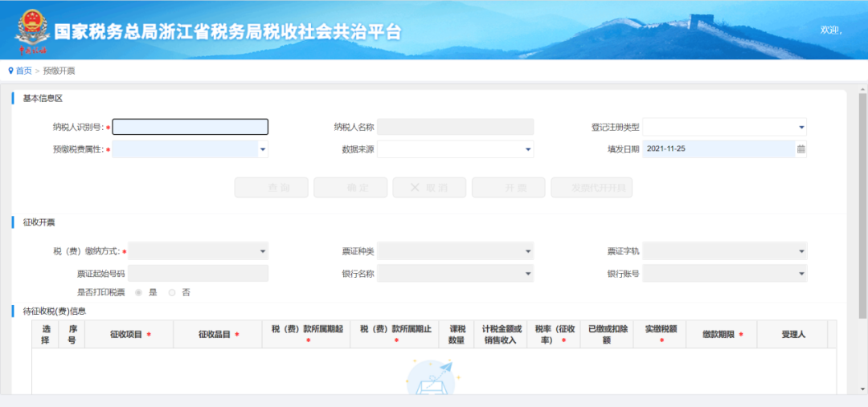Click the 实缴税额 column header
The height and width of the screenshot is (407, 868).
pyautogui.click(x=660, y=334)
